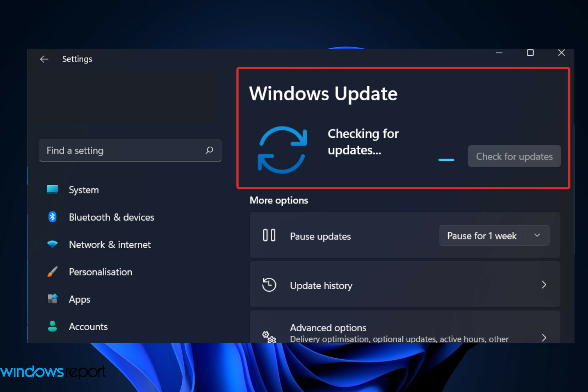588x392 pixels.
Task: Click the Apps icon in the sidebar
Action: click(52, 299)
